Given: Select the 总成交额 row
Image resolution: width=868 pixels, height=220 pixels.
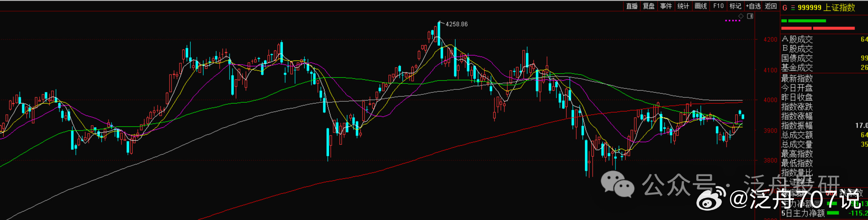Looking at the screenshot, I should 824,135.
